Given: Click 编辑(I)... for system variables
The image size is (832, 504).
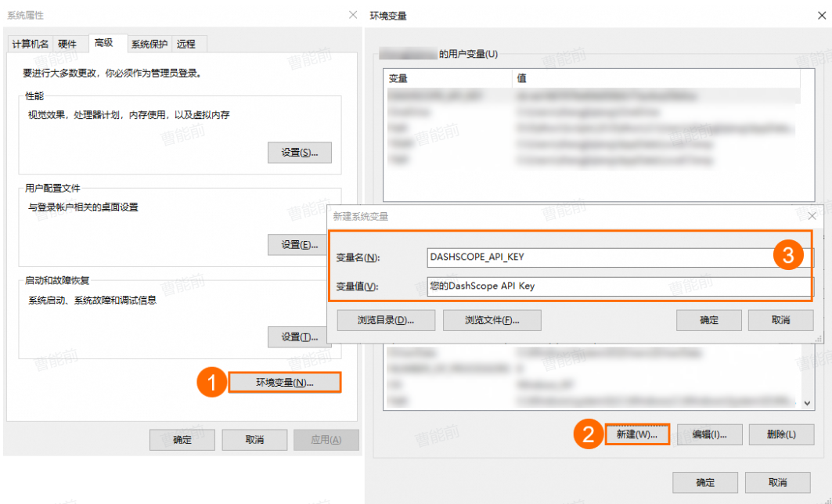Looking at the screenshot, I should pos(709,434).
